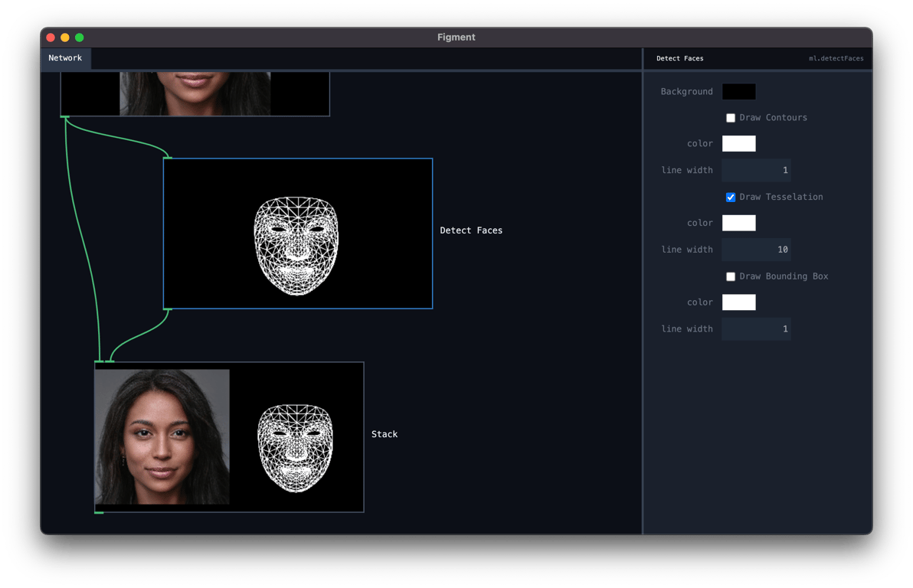The width and height of the screenshot is (913, 588).
Task: Open the contour color swatch
Action: (738, 143)
